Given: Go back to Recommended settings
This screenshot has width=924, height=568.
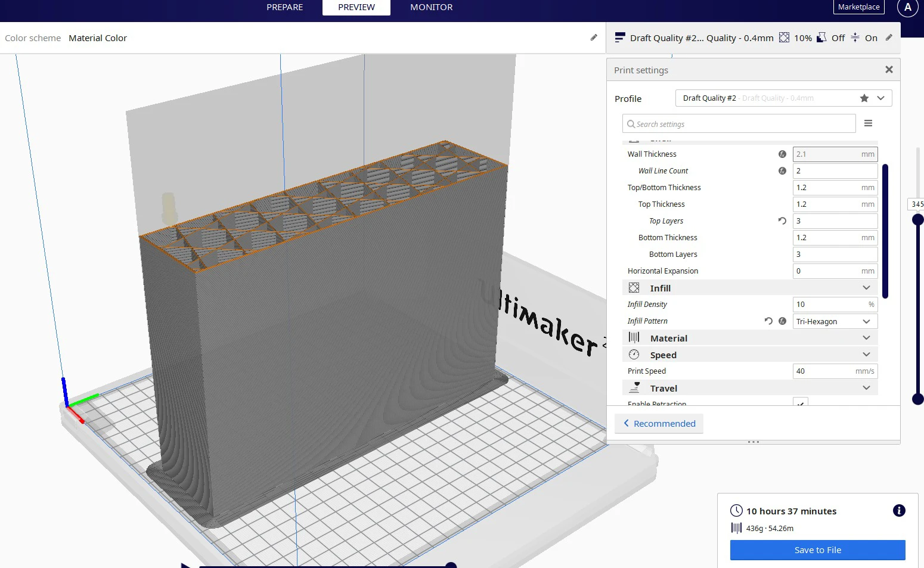Looking at the screenshot, I should 659,424.
